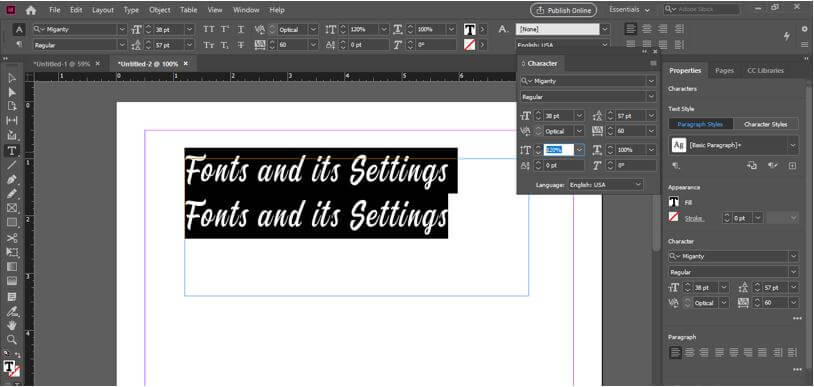Click the Stroke link in Appearance
Image resolution: width=814 pixels, height=387 pixels.
(694, 218)
